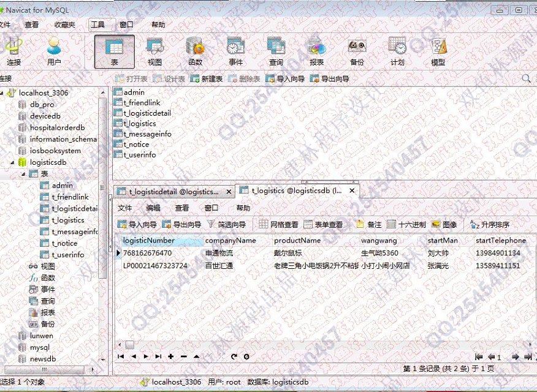
Task: Launch 导入向导 in table editor toolbar
Action: tap(137, 224)
